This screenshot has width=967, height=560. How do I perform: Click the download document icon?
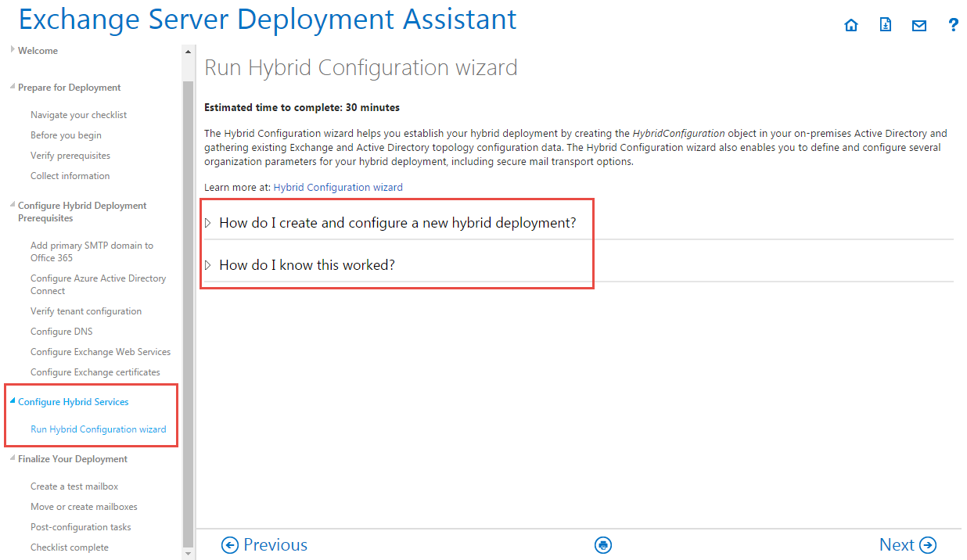(886, 25)
